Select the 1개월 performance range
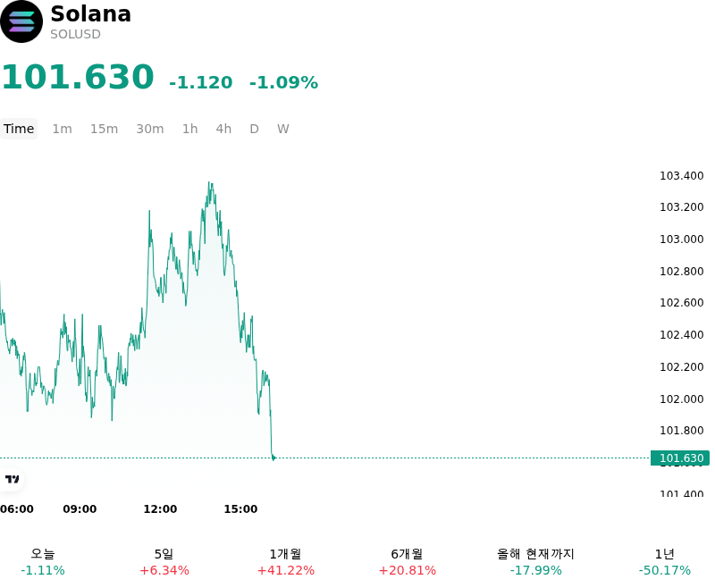The width and height of the screenshot is (715, 588). [285, 562]
